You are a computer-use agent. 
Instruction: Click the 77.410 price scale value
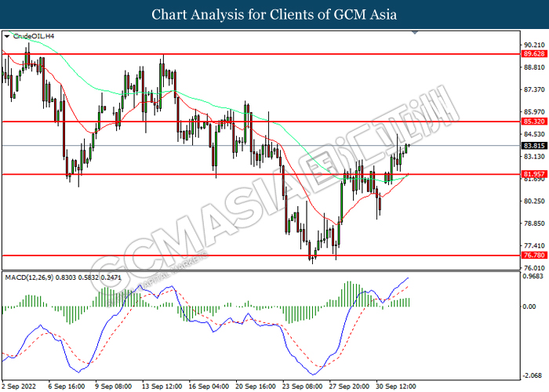pyautogui.click(x=534, y=245)
